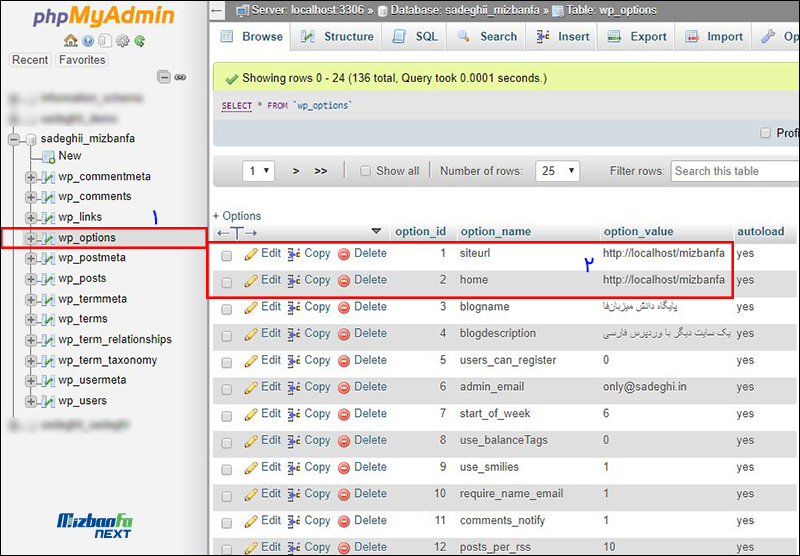800x556 pixels.
Task: Enable the Show all checkbox
Action: coord(365,171)
